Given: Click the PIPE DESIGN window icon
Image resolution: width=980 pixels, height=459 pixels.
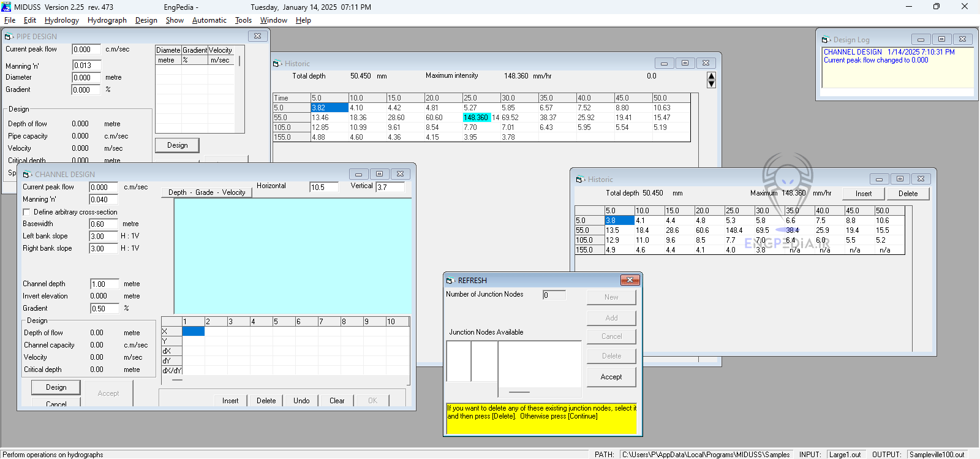Looking at the screenshot, I should click(9, 37).
